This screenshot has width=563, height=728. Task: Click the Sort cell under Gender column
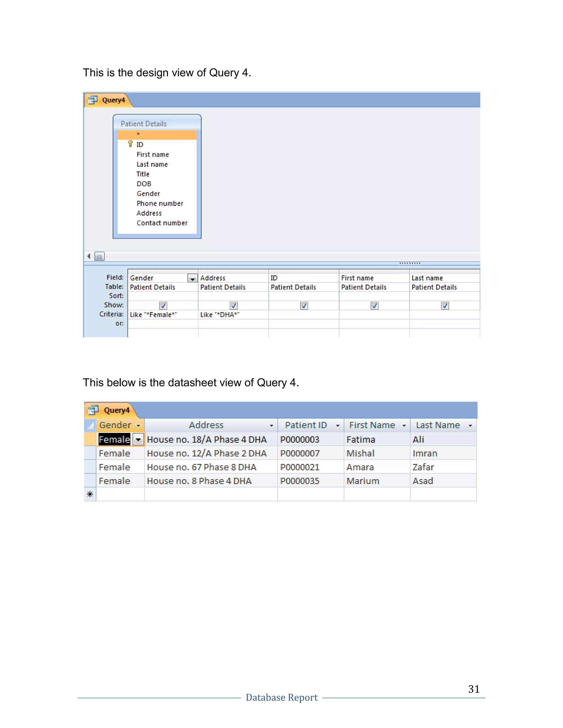click(163, 296)
